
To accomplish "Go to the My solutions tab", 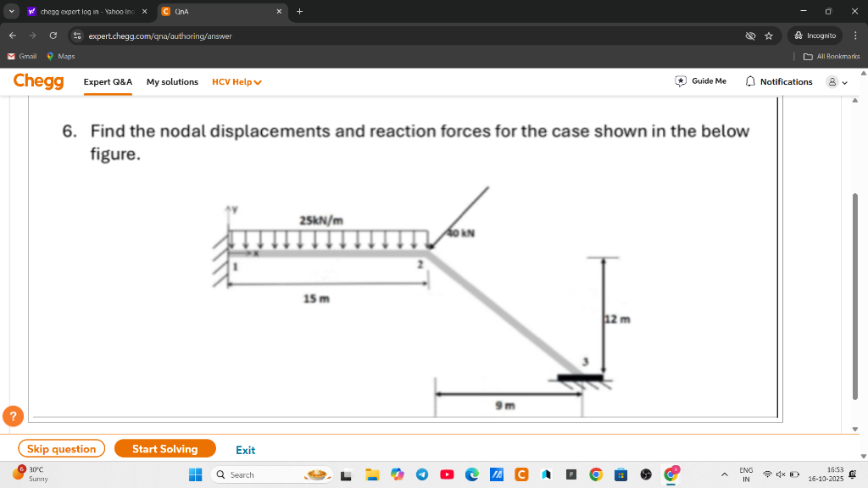I will [172, 82].
